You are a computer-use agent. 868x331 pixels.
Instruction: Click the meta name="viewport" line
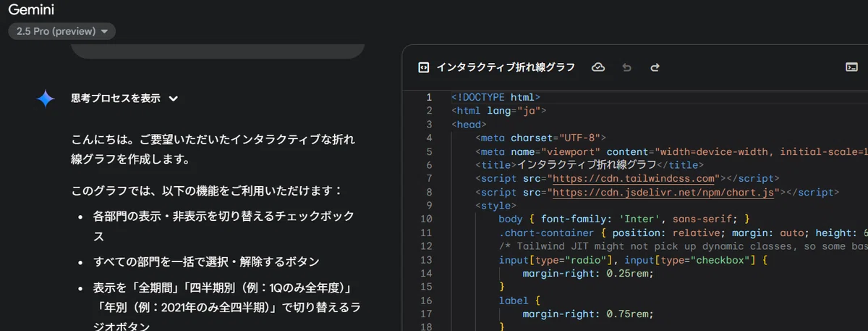(x=671, y=151)
